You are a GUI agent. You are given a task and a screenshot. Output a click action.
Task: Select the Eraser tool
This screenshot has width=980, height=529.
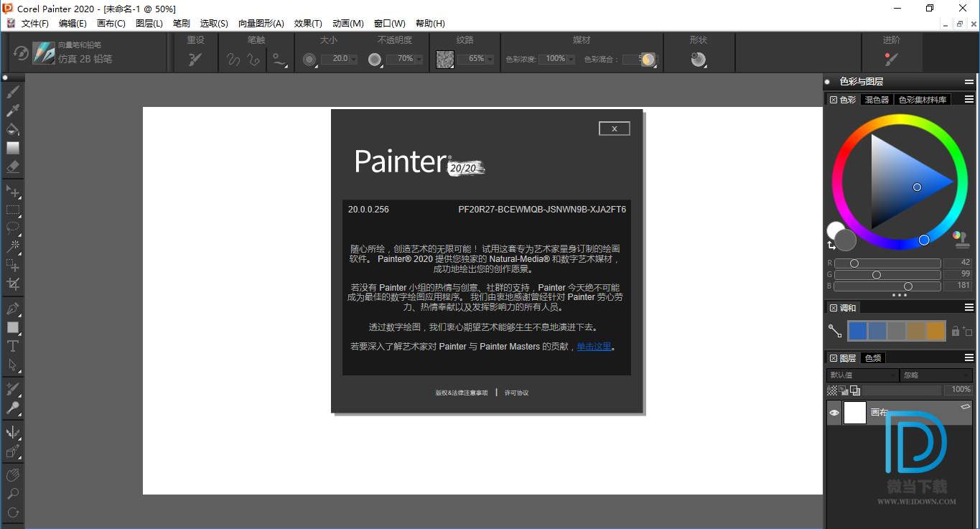13,167
